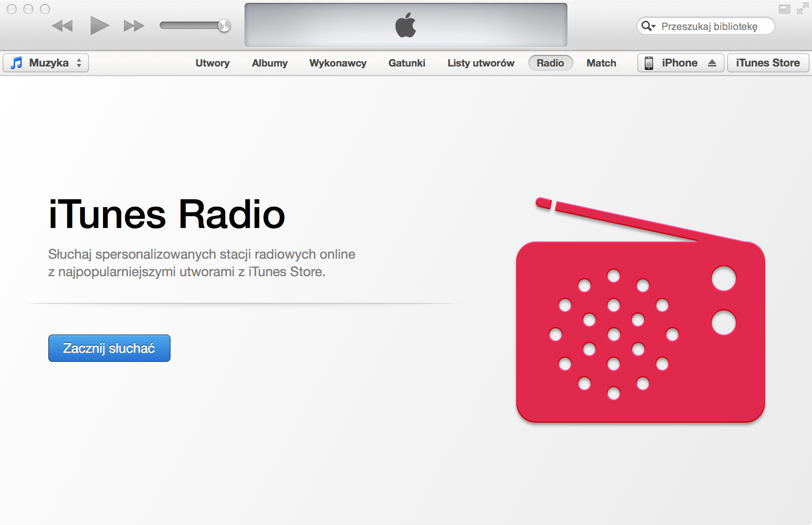The height and width of the screenshot is (525, 812).
Task: Switch to the mini player window
Action: point(785,9)
